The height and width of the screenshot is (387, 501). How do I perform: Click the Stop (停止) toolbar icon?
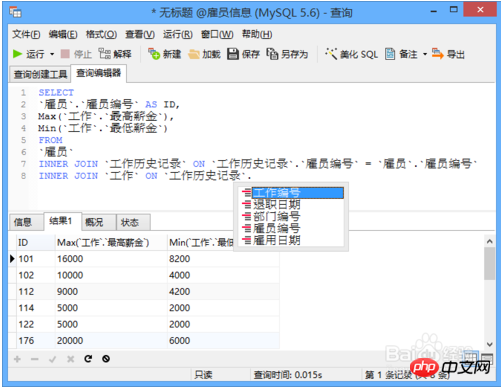pos(65,54)
